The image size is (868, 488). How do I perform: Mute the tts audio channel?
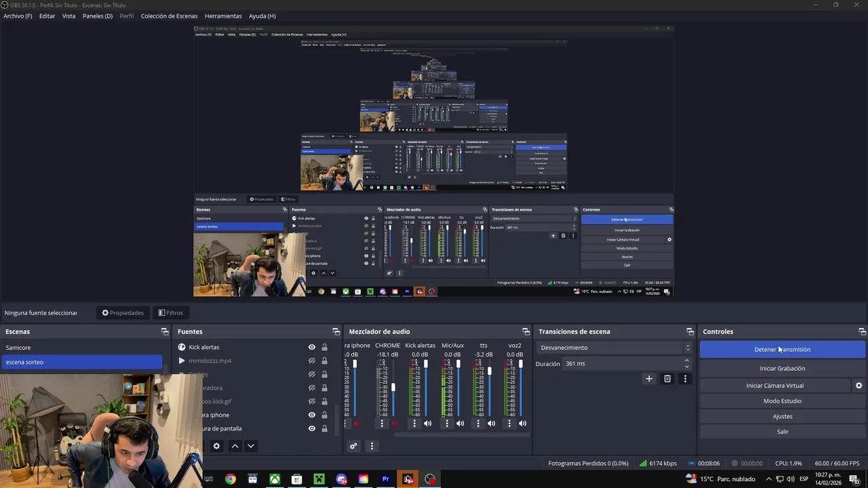point(491,424)
